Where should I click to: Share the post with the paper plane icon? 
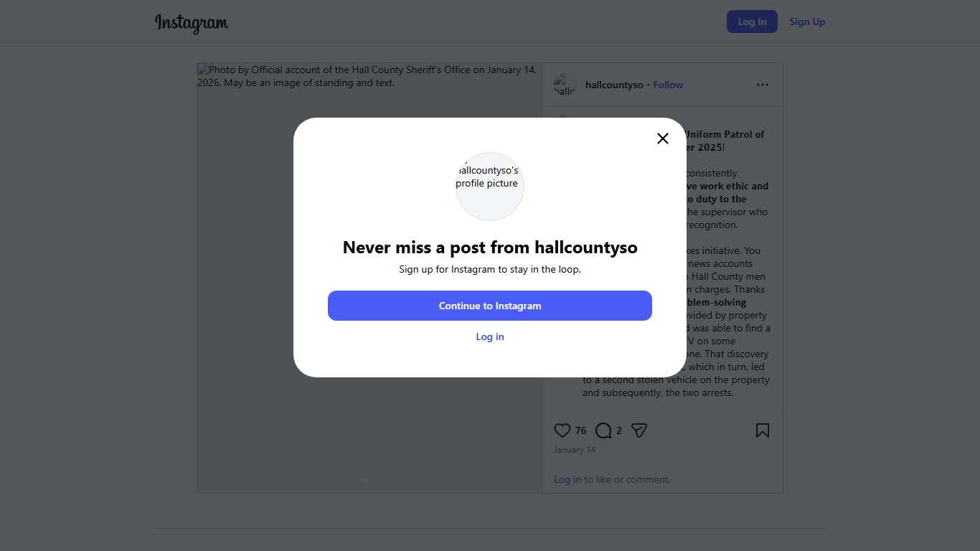coord(639,430)
